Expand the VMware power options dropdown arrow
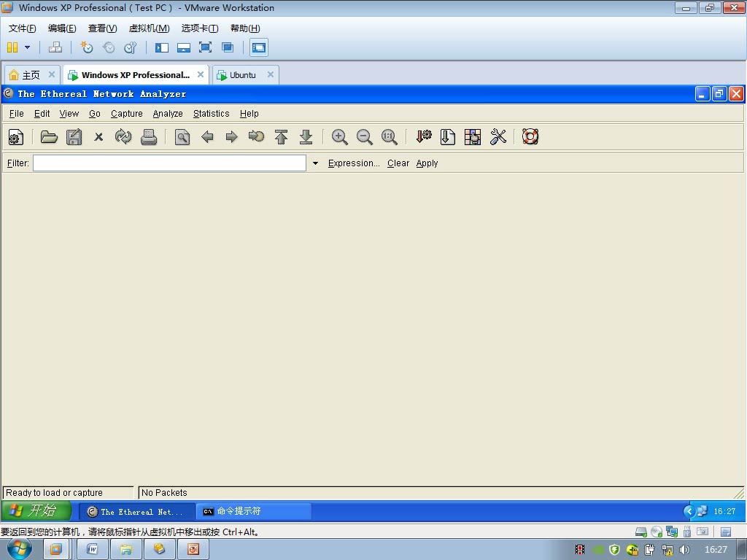 27,47
